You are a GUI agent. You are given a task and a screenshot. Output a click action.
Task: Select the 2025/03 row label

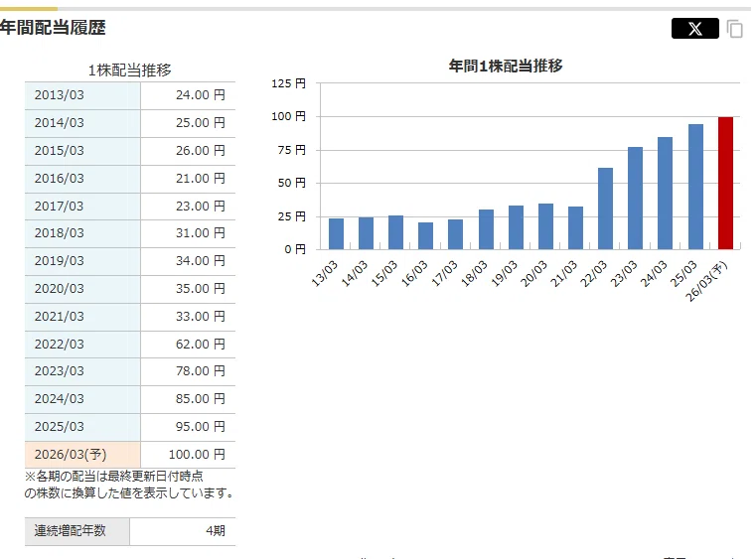tap(60, 427)
